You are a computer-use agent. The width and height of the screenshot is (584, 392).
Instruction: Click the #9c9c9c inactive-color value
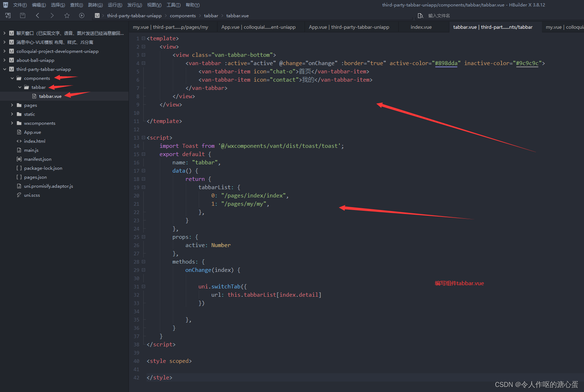[527, 63]
